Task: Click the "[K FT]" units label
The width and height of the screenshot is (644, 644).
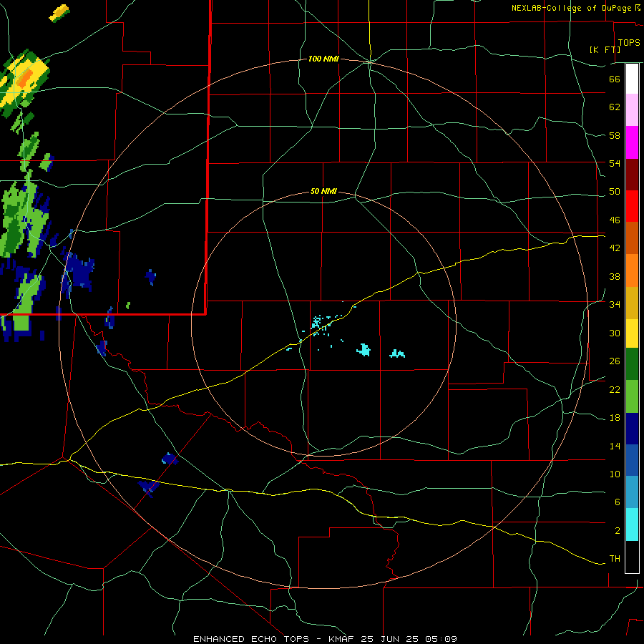Action: 605,49
